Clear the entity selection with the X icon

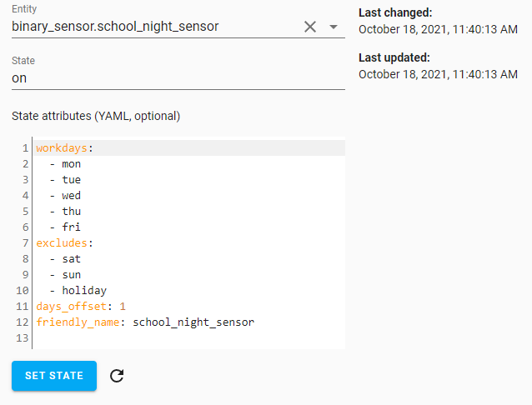[310, 27]
